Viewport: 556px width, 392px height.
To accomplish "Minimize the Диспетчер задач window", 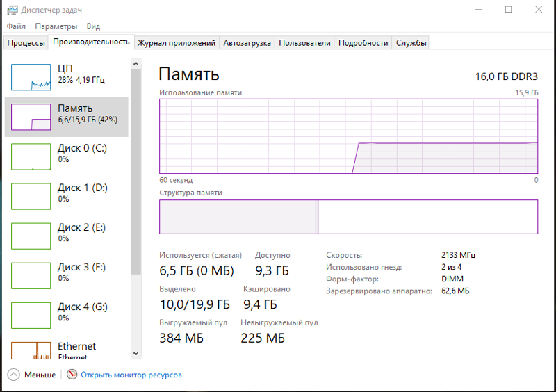I will 479,10.
